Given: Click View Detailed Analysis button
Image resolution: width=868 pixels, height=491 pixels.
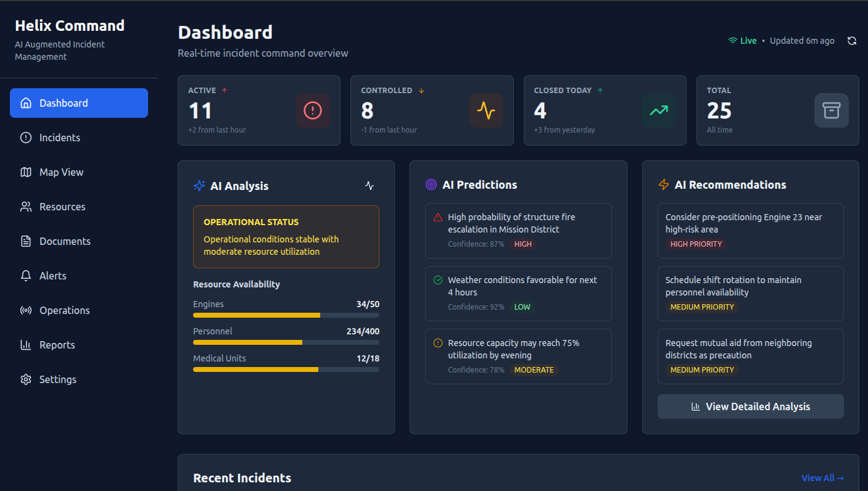Looking at the screenshot, I should pos(750,406).
